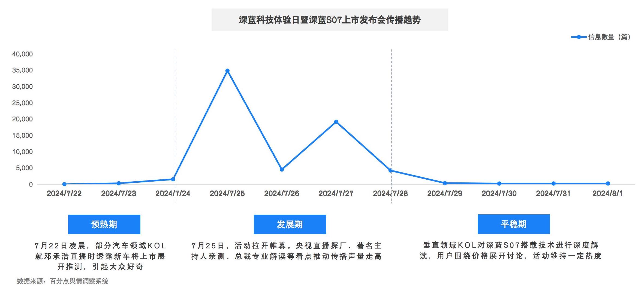Click the 信息数量 legend line icon
The height and width of the screenshot is (290, 644).
579,37
